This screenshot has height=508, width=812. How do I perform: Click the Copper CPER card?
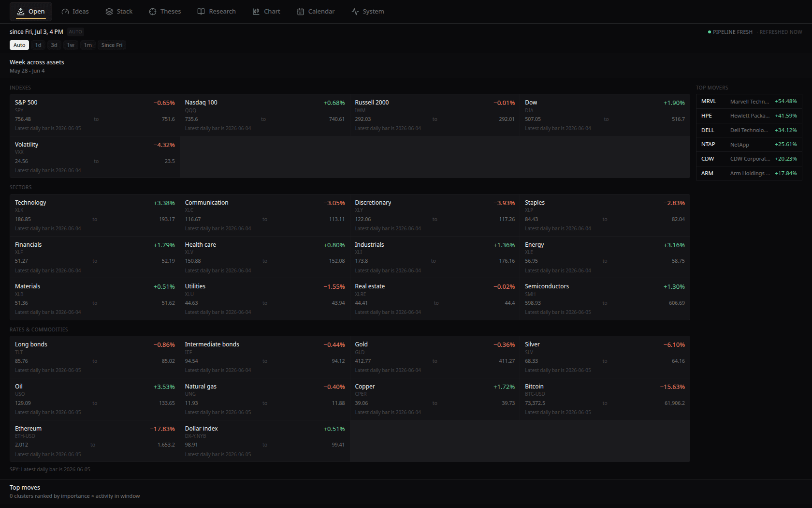point(435,399)
